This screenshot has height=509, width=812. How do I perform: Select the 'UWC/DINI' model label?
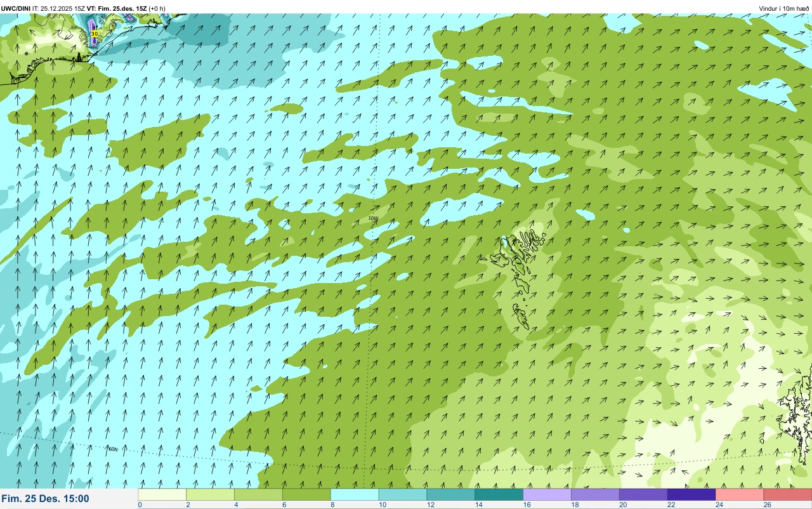15,8
